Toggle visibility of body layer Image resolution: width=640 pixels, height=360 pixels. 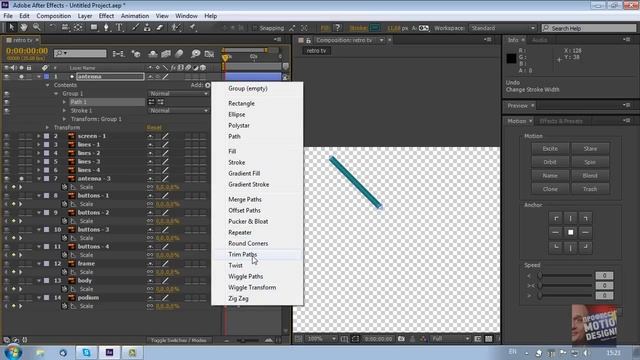7,280
